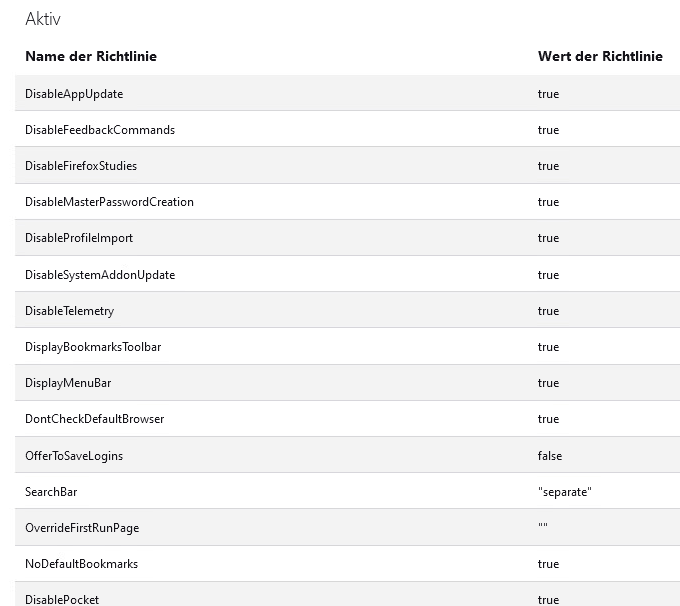
Task: Select the DisableSystemAddonUpdate policy row
Action: point(100,275)
